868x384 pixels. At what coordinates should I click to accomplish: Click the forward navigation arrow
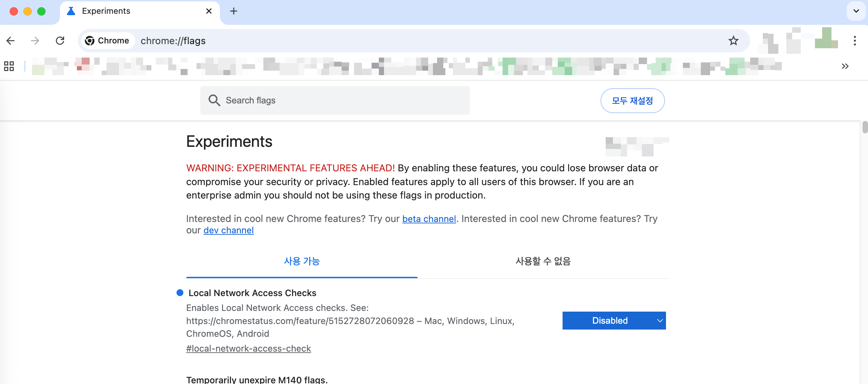pos(35,41)
